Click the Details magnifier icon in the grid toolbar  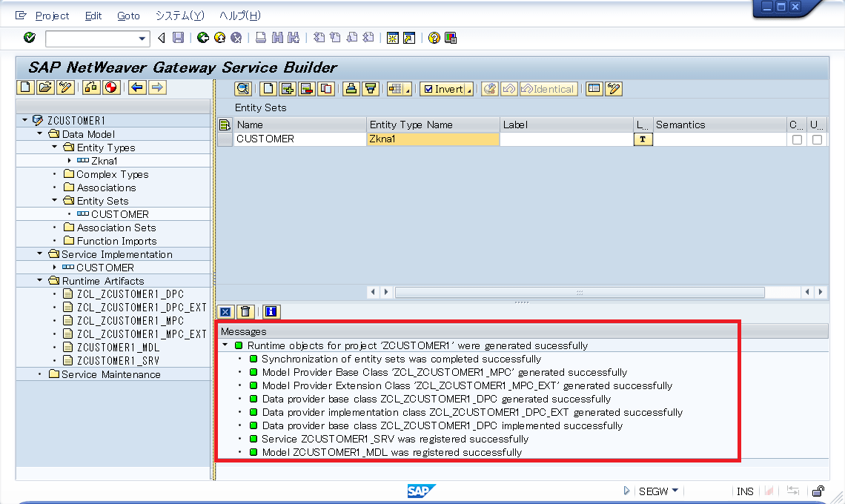click(x=243, y=89)
